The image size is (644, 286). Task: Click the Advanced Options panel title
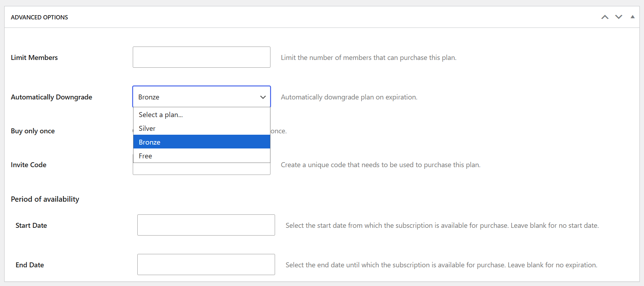(39, 17)
